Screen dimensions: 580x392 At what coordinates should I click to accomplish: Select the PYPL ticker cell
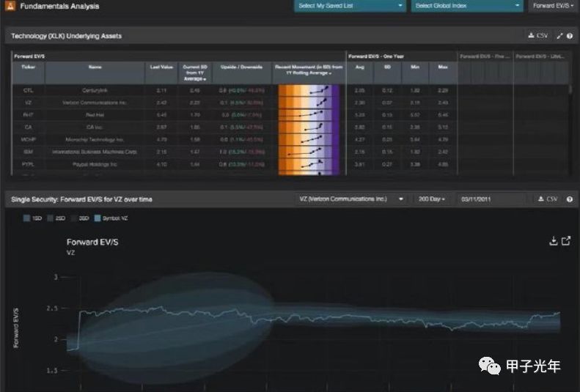point(29,164)
